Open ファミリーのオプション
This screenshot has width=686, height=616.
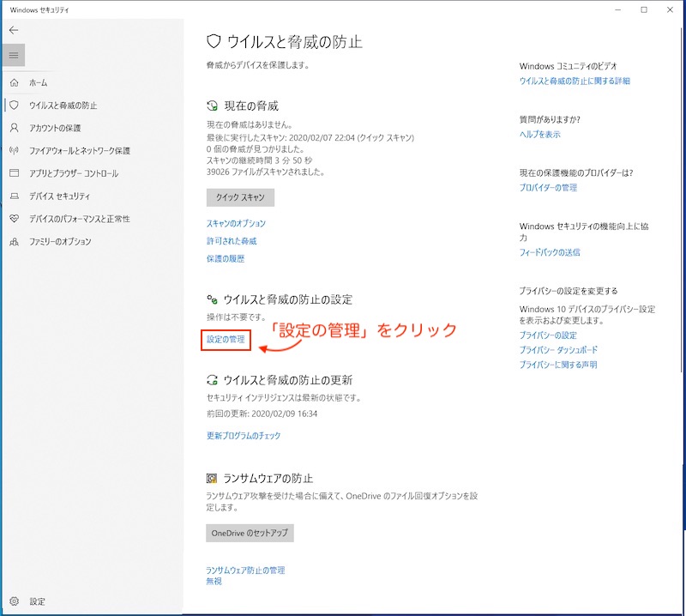(x=60, y=242)
